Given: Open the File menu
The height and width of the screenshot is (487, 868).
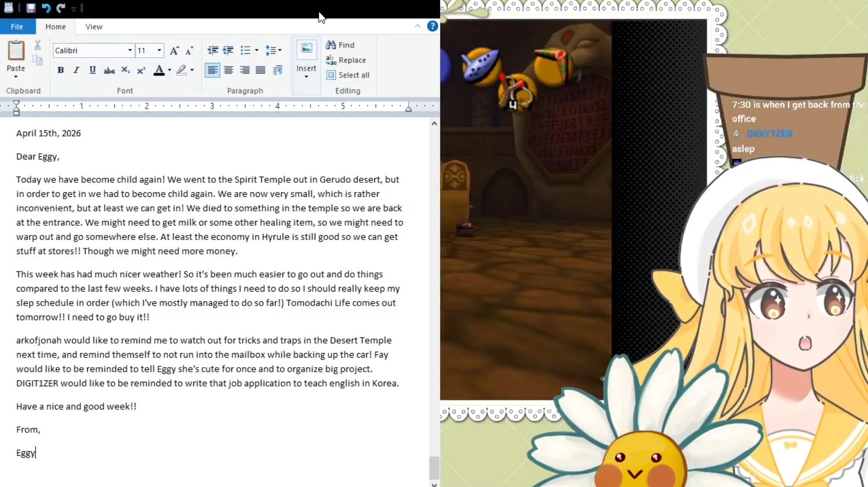Looking at the screenshot, I should (x=17, y=27).
